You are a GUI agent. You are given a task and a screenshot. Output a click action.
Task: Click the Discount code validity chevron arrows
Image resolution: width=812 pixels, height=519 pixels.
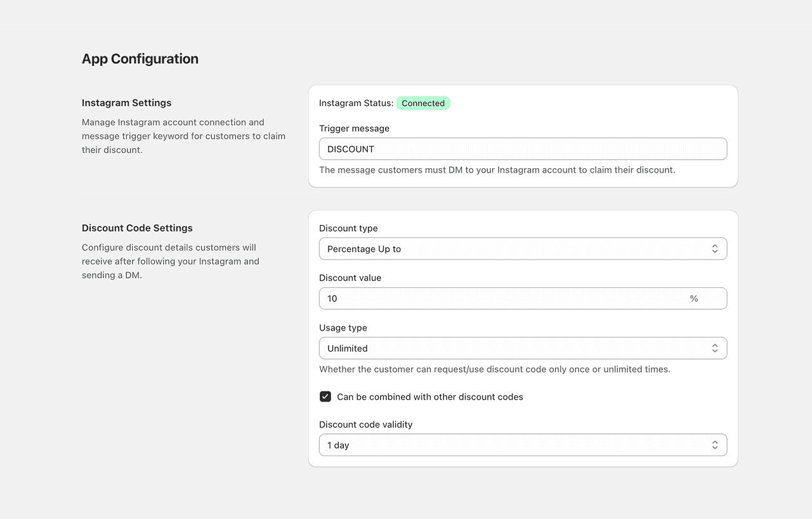click(714, 445)
